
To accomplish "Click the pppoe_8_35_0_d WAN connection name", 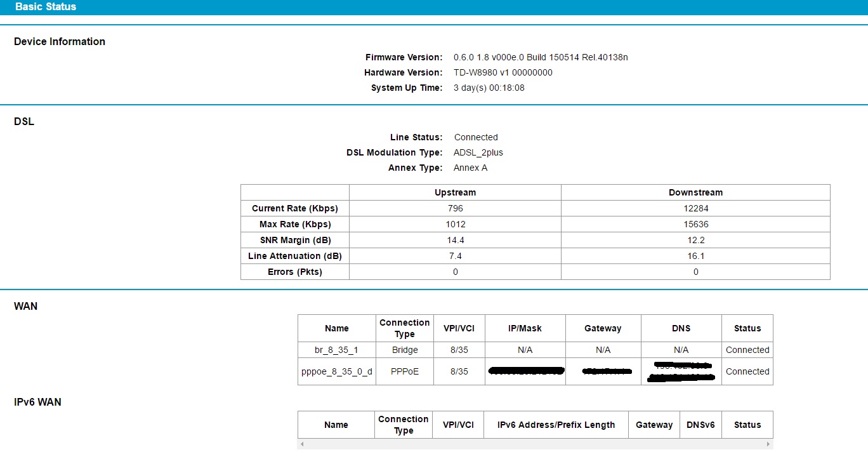I will (x=336, y=371).
